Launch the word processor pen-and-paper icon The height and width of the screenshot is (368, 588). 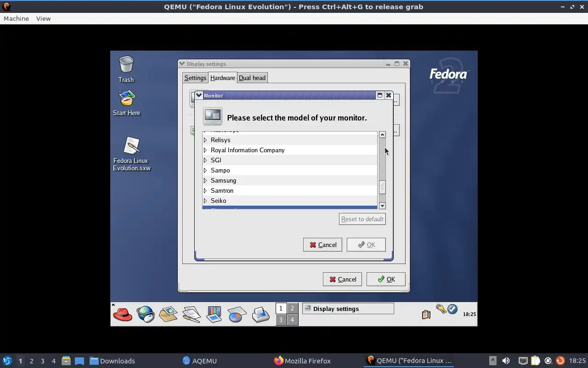(191, 315)
